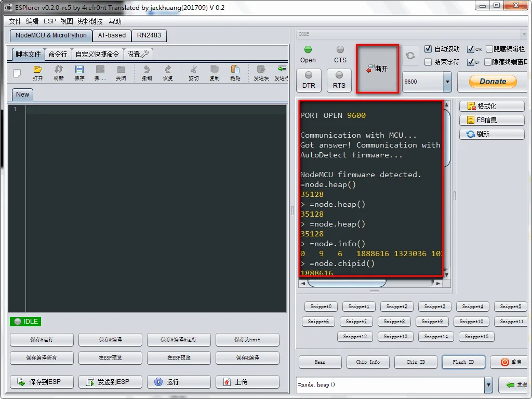Screen dimensions: 532x399
Task: Create new file with blank page icon
Action: point(17,73)
